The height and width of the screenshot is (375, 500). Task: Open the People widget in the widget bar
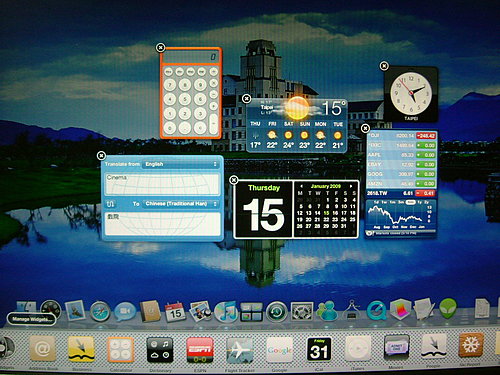coord(434,346)
